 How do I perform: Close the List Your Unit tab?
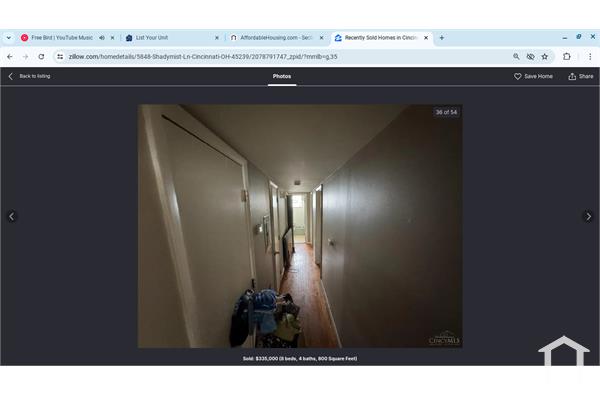pyautogui.click(x=217, y=38)
